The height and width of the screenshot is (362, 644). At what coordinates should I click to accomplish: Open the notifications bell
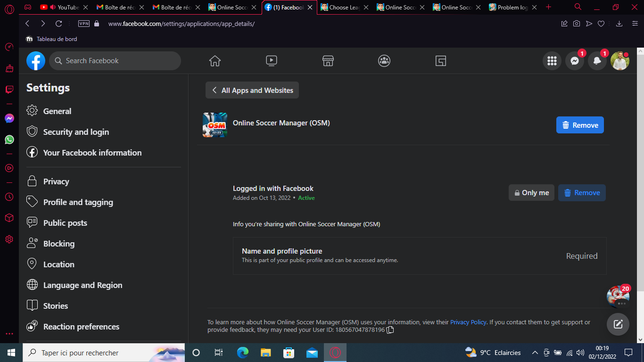(x=597, y=61)
